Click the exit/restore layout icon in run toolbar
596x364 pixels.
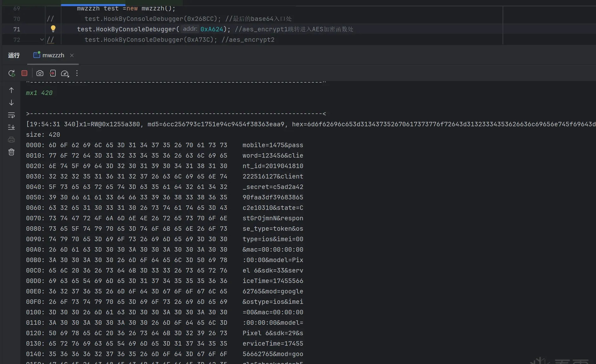point(53,73)
